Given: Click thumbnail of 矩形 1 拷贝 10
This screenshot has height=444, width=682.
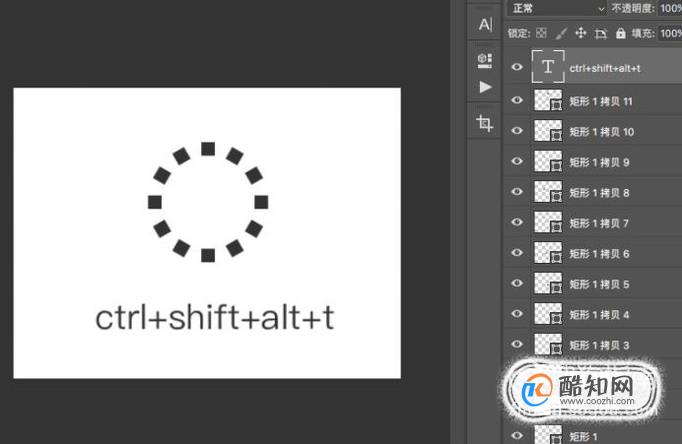Looking at the screenshot, I should pos(548,130).
